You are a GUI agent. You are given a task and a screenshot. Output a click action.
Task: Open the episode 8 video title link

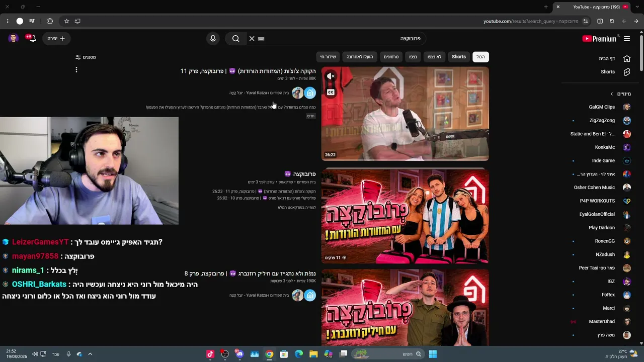point(250,274)
